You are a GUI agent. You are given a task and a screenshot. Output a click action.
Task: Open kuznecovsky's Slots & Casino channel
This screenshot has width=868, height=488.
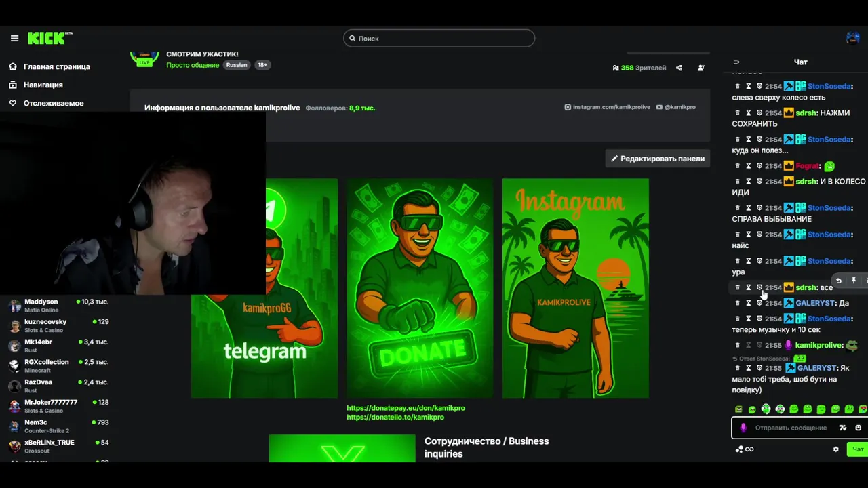point(58,325)
